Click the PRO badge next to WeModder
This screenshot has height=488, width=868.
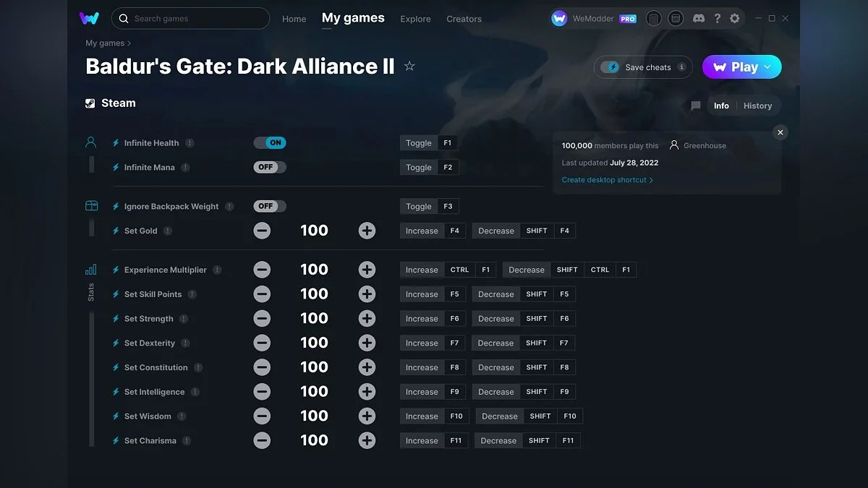coord(628,19)
